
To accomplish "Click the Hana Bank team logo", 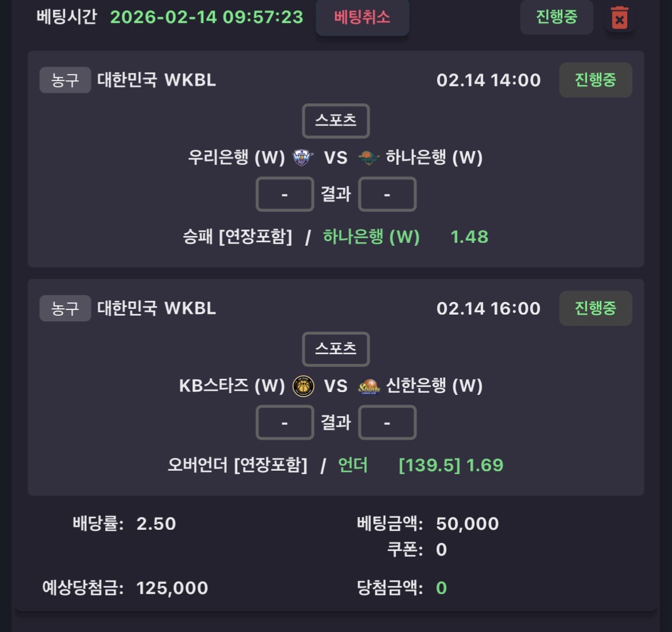I will 369,157.
